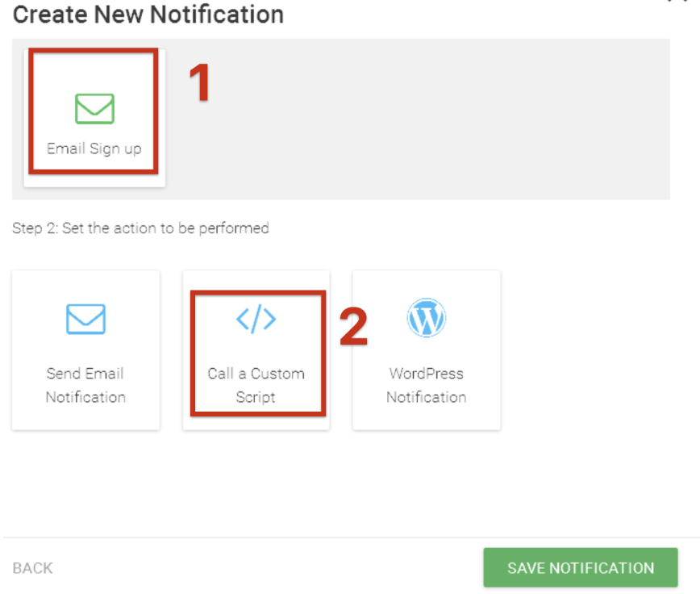Click the green Email Sign up envelope icon

coord(94,108)
